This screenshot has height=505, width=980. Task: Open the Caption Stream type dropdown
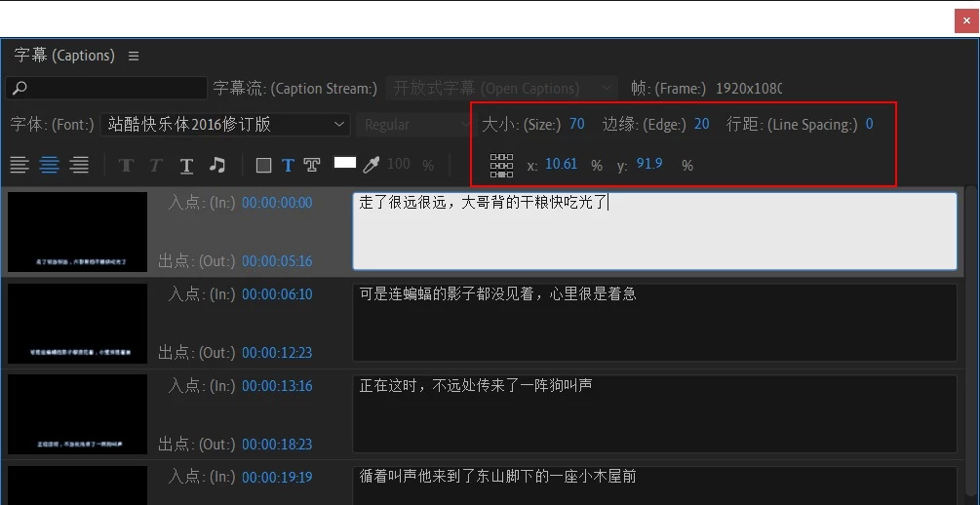coord(502,88)
